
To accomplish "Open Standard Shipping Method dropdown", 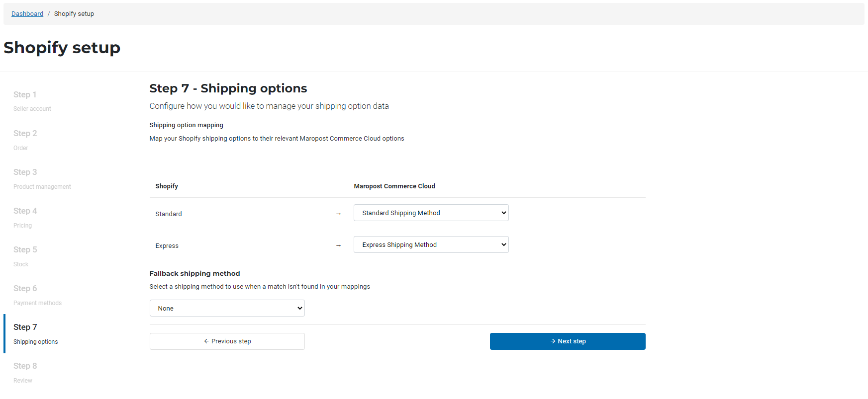I will (431, 213).
